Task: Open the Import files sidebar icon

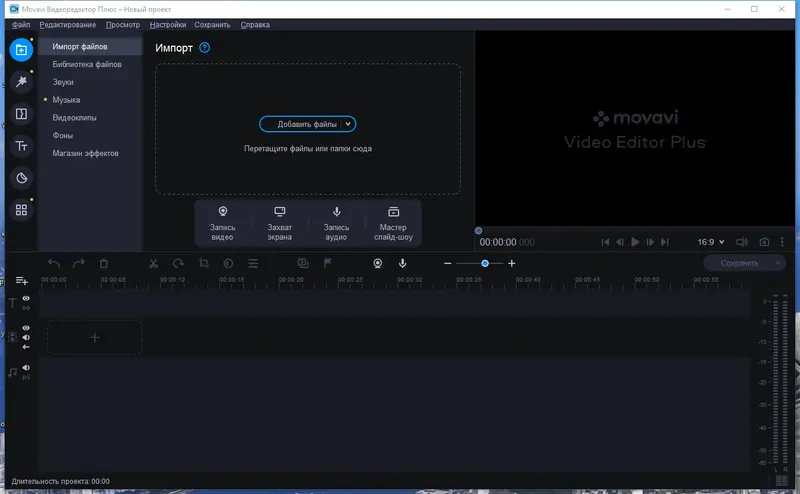Action: point(21,50)
